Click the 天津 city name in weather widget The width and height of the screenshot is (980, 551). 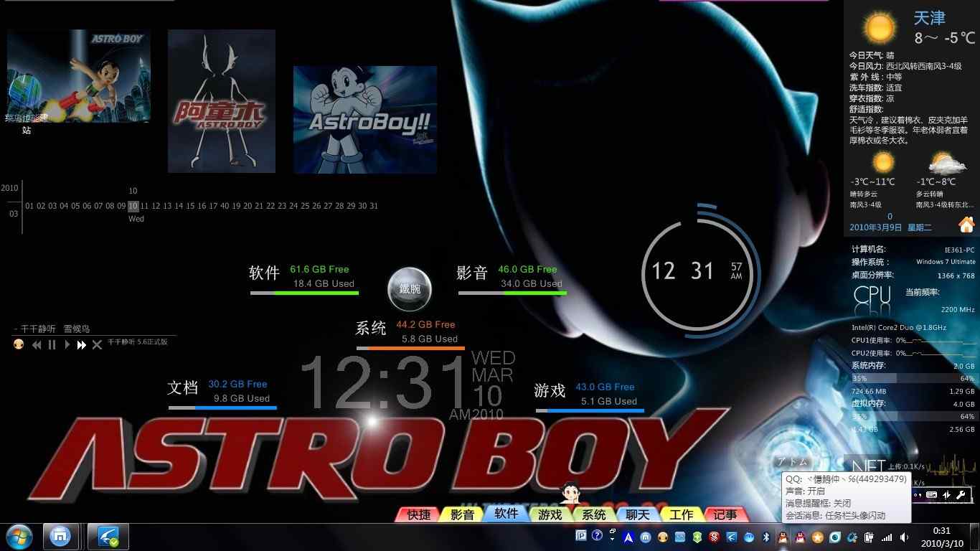[929, 18]
